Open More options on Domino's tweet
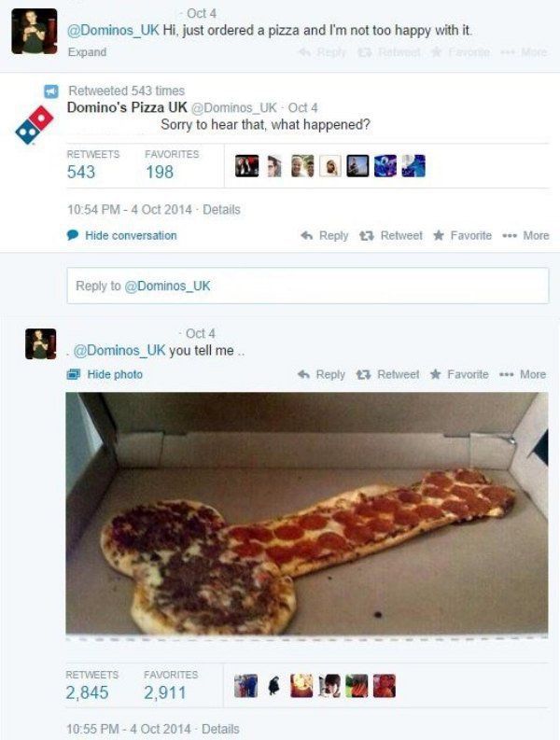Viewport: 560px width, 740px height. click(x=525, y=235)
